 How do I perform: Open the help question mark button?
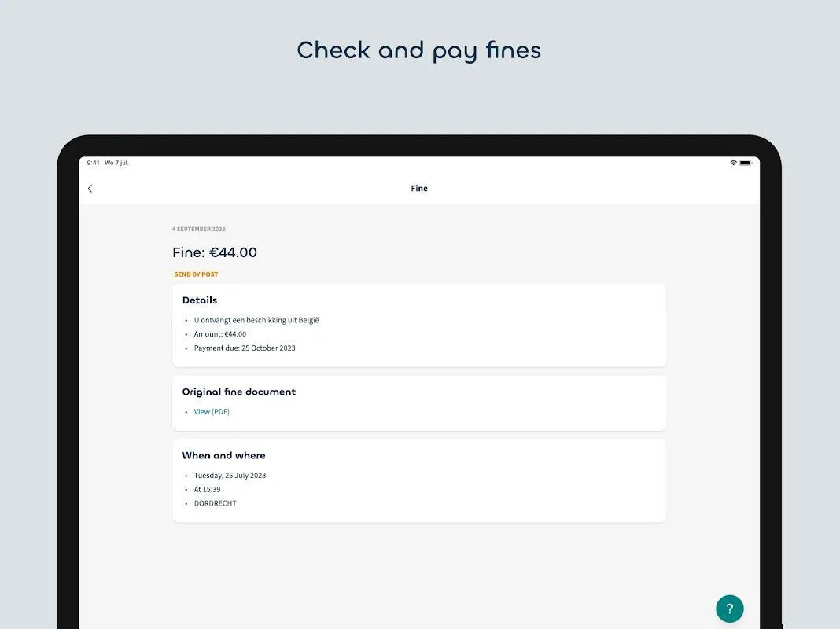click(x=729, y=609)
